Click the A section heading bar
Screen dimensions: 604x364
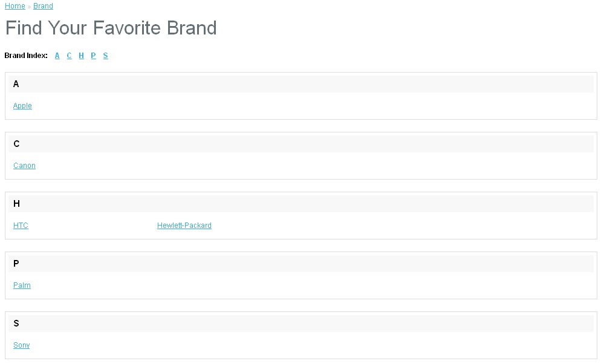pos(300,84)
